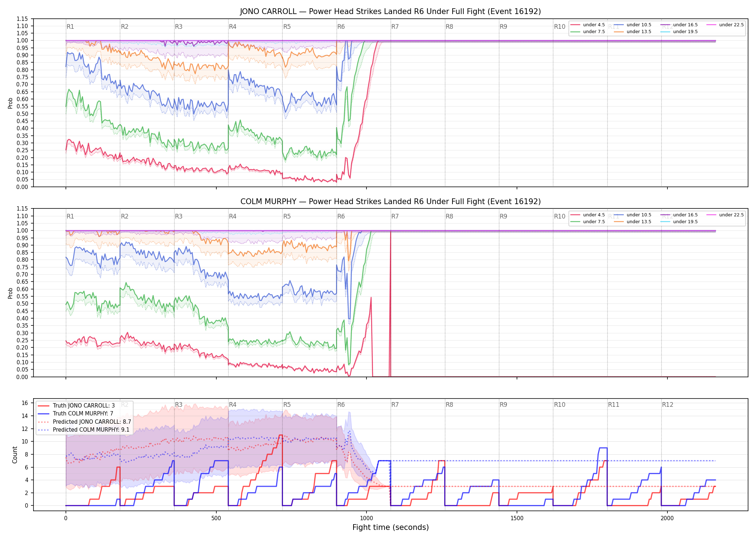The width and height of the screenshot is (756, 540).
Task: Click the R9 round label in top chart
Action: [503, 27]
